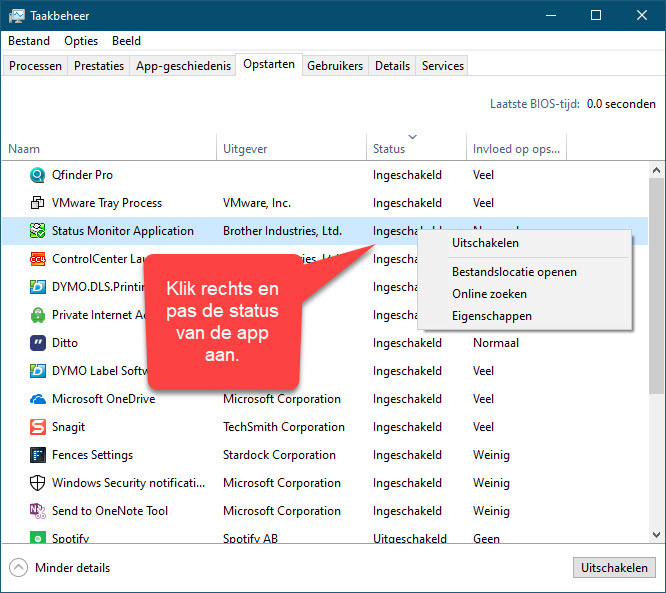This screenshot has height=593, width=666.
Task: Click the Qfinder Pro app icon
Action: click(37, 175)
